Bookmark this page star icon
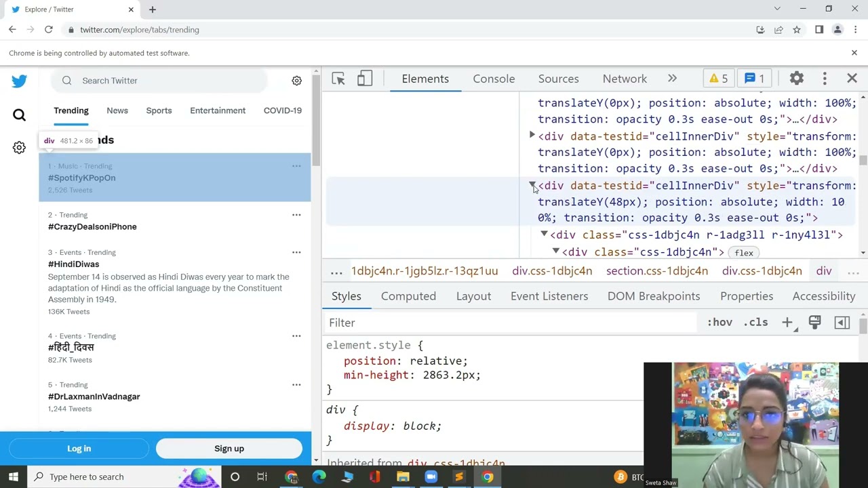This screenshot has height=488, width=868. (797, 30)
